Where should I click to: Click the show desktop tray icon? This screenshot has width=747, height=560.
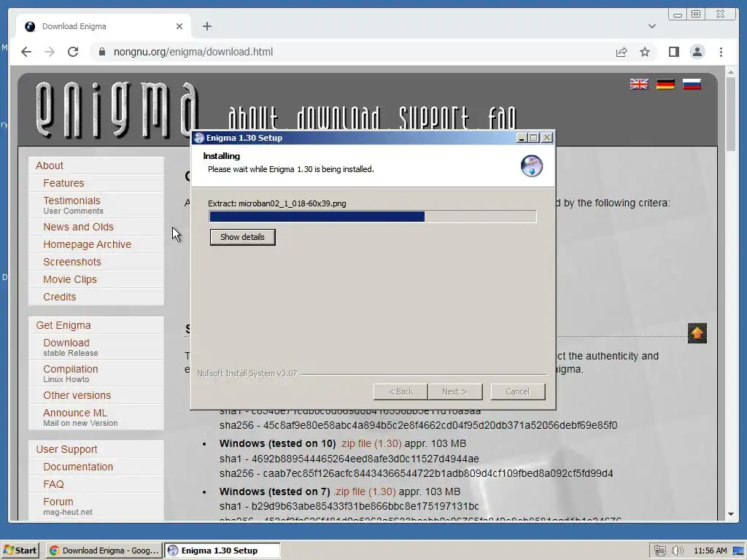[738, 551]
